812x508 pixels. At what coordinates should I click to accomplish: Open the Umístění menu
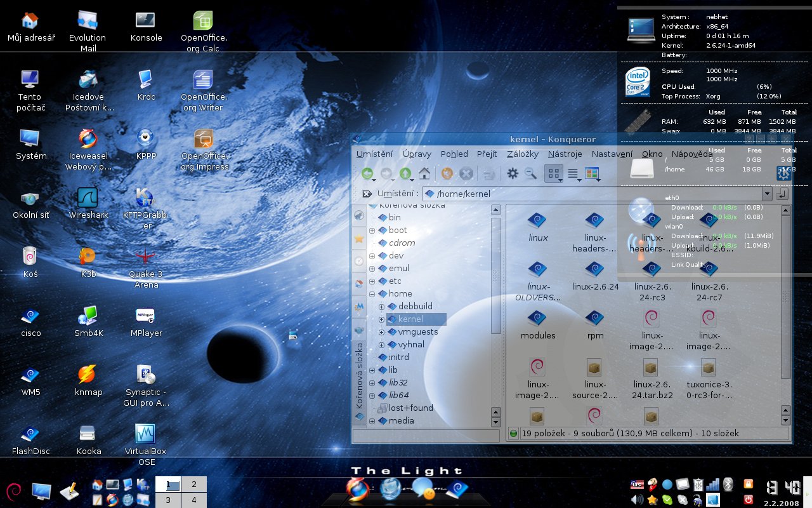374,154
